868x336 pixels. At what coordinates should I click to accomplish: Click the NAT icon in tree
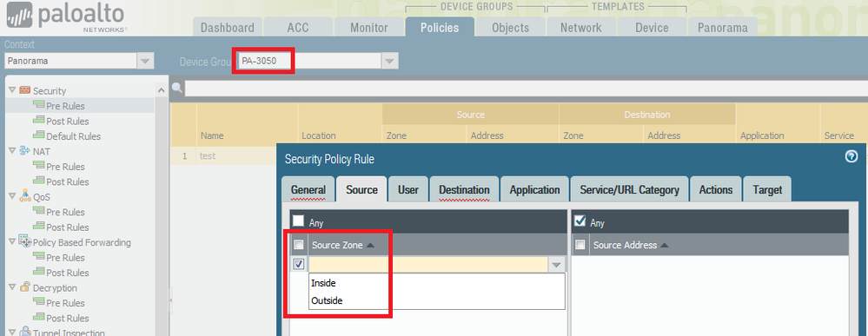pyautogui.click(x=24, y=150)
